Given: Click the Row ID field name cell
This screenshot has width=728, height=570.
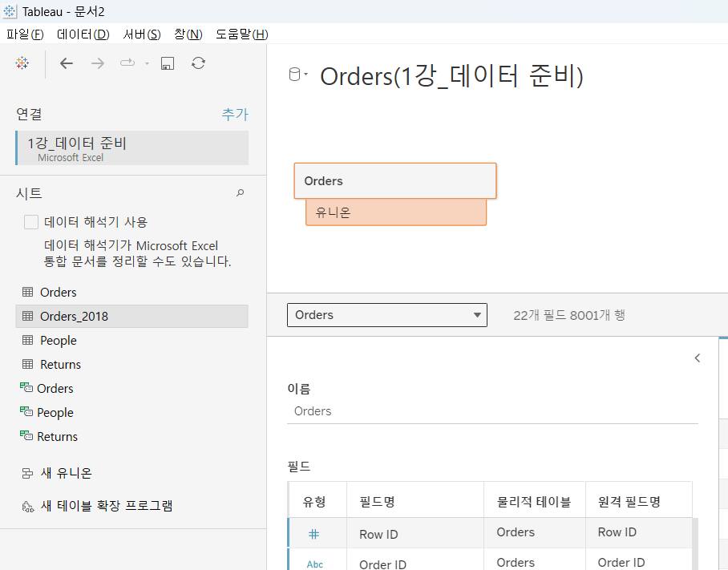Looking at the screenshot, I should click(x=415, y=534).
